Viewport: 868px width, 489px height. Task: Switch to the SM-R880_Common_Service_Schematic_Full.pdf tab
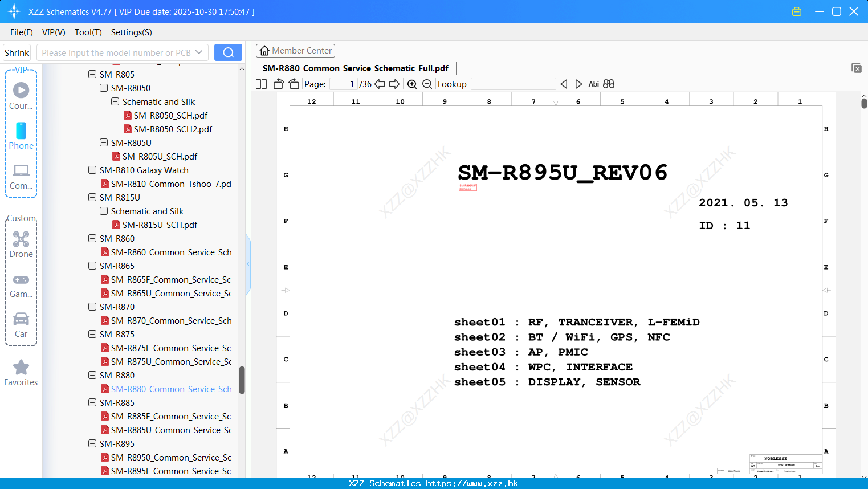[x=356, y=68]
